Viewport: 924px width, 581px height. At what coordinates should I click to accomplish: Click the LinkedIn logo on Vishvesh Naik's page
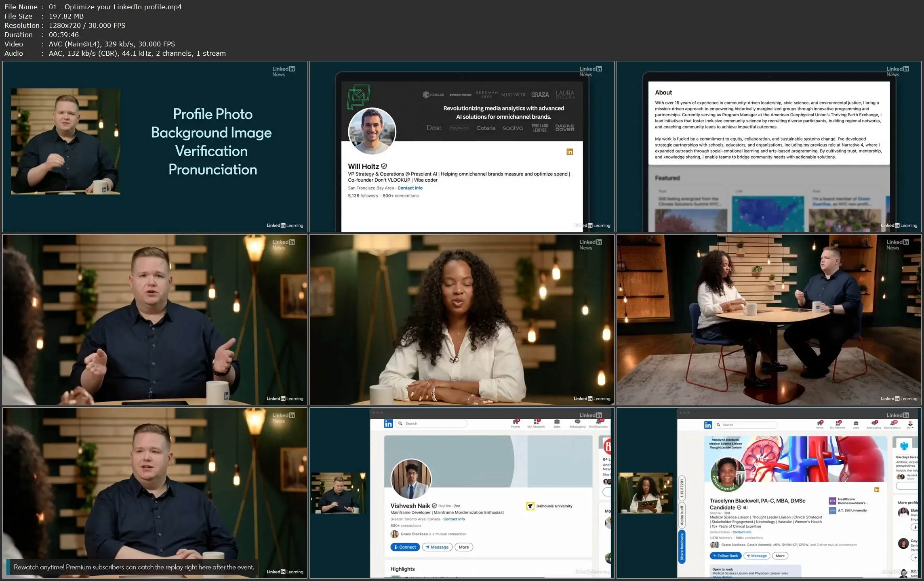click(x=388, y=424)
